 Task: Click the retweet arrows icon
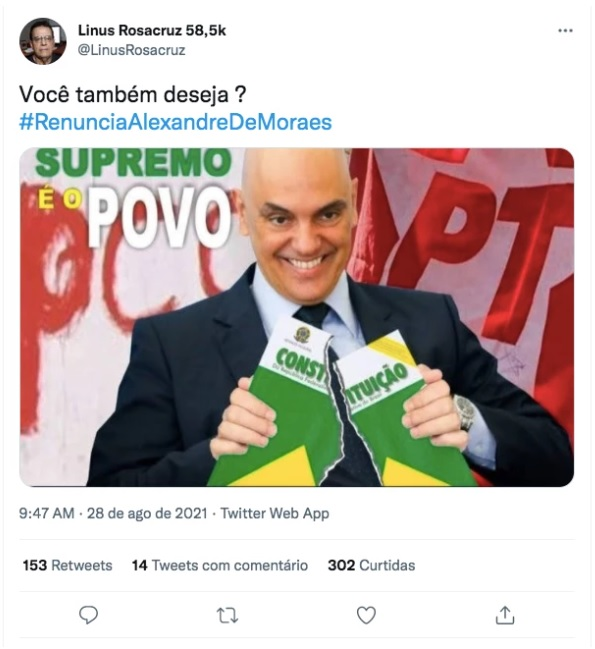pyautogui.click(x=227, y=615)
